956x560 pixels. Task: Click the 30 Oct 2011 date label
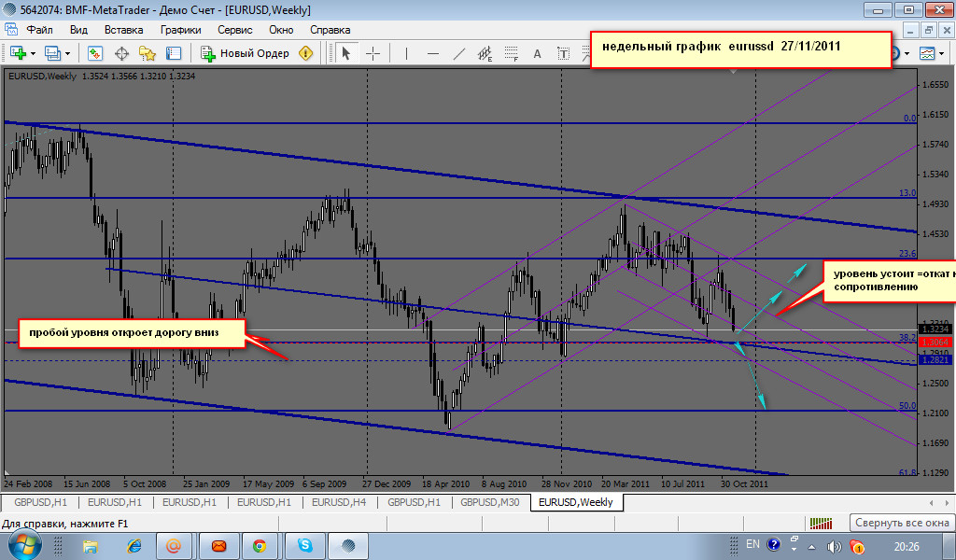(x=744, y=483)
